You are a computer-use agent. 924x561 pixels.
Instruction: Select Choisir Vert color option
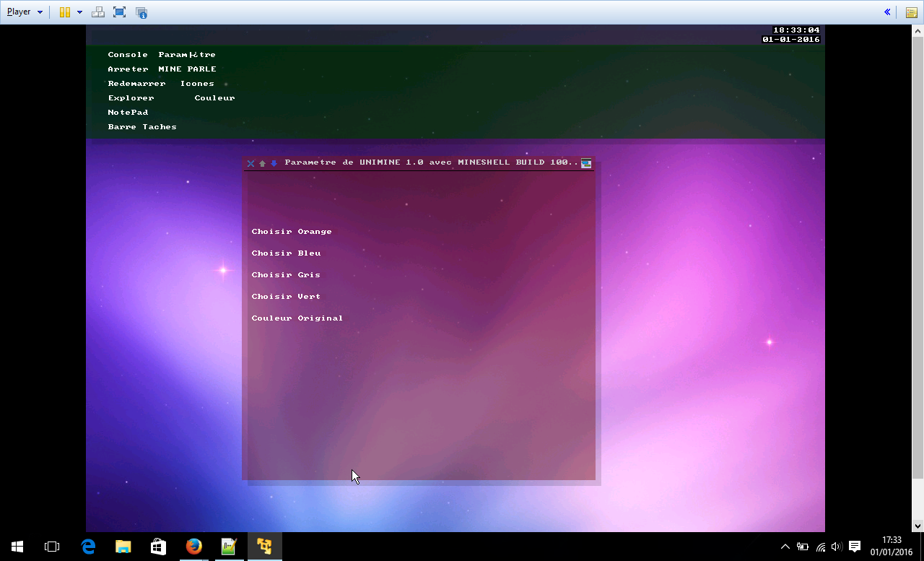click(286, 297)
